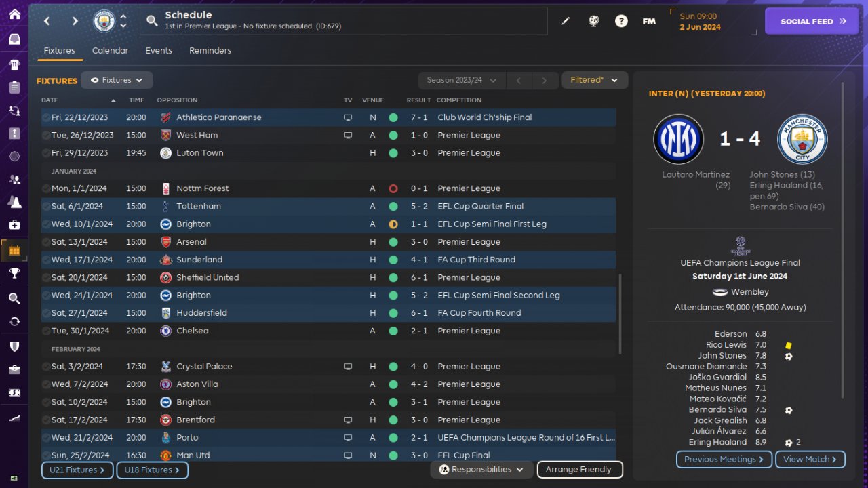Open the Scouting magnifier icon in sidebar
The height and width of the screenshot is (488, 868).
tap(14, 298)
